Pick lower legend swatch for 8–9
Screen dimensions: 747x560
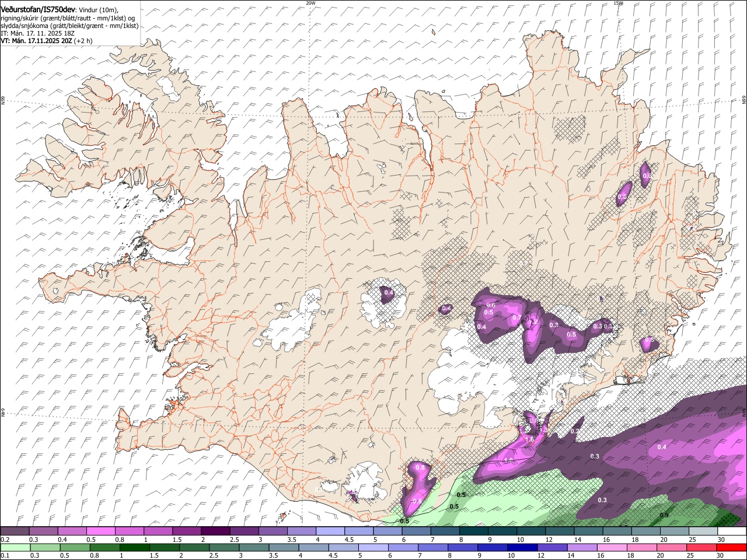463,548
